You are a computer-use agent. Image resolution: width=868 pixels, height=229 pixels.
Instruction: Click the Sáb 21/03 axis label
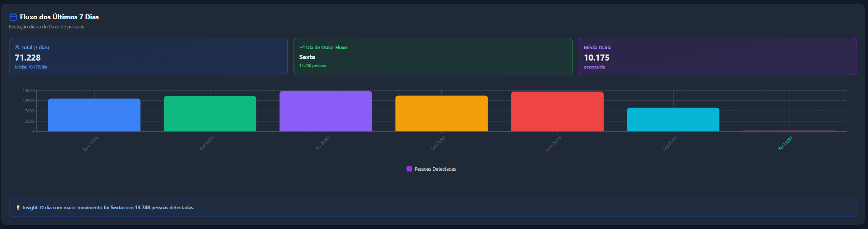438,143
